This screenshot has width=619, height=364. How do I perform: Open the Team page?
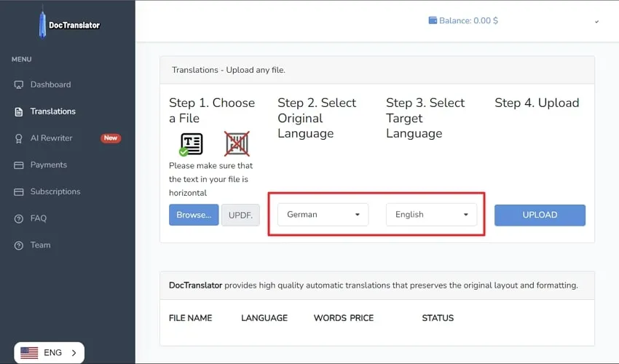click(x=40, y=245)
